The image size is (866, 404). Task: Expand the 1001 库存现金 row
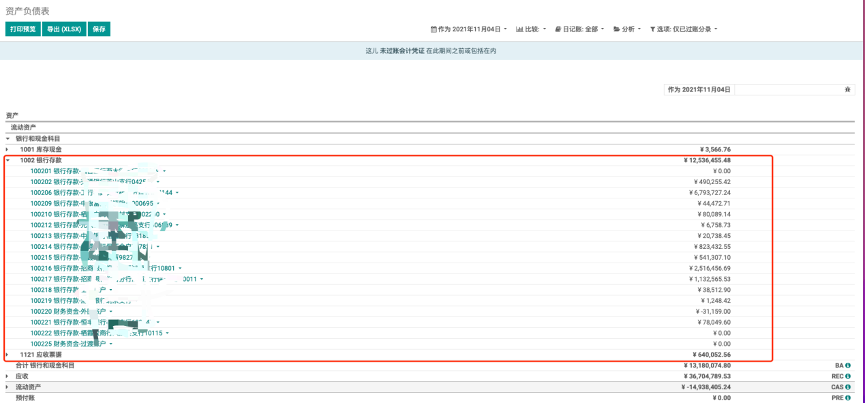(8, 149)
